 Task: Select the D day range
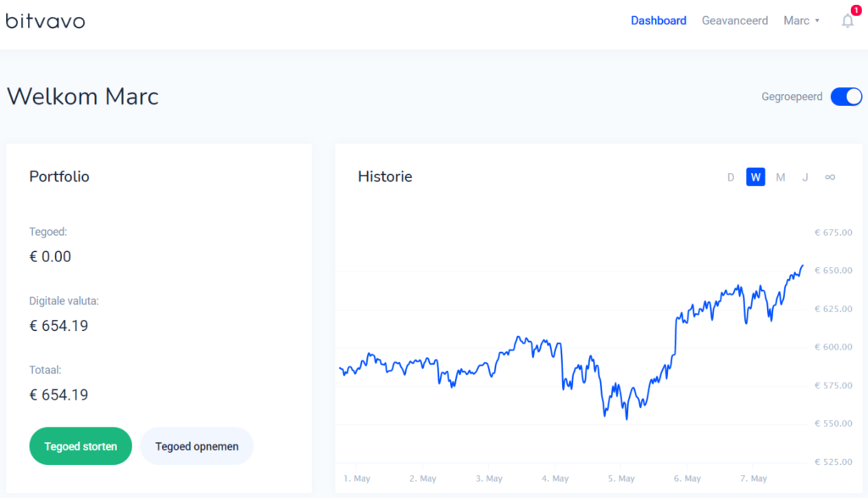731,177
